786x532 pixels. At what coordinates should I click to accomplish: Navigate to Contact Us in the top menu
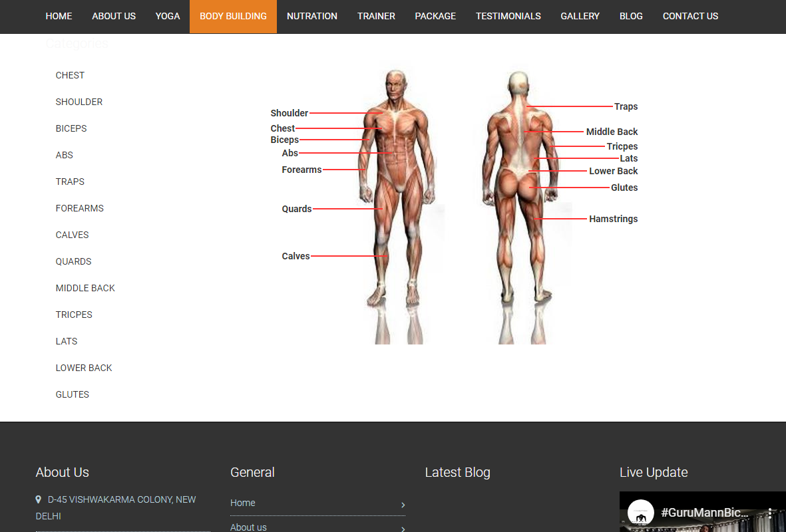690,16
